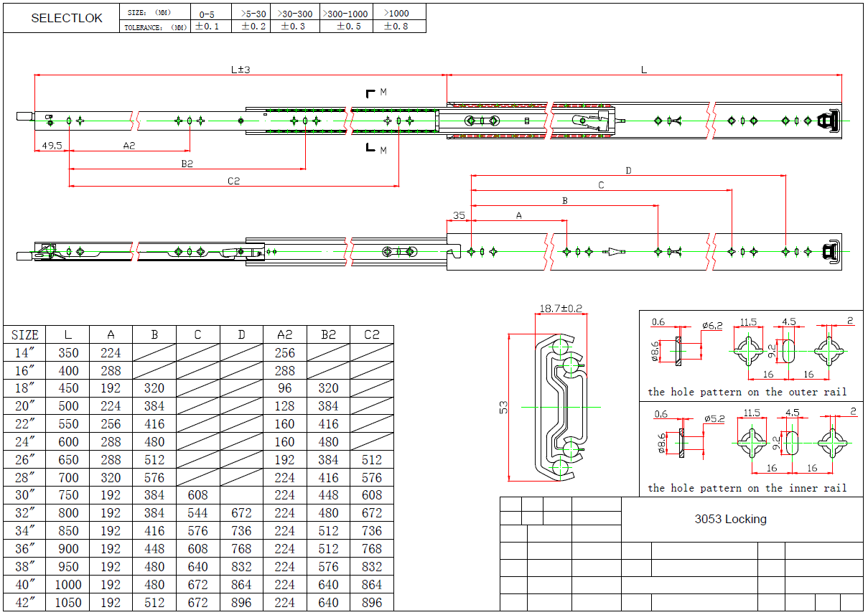Select the ø6.2 diameter label
This screenshot has height=615, width=868.
[711, 326]
